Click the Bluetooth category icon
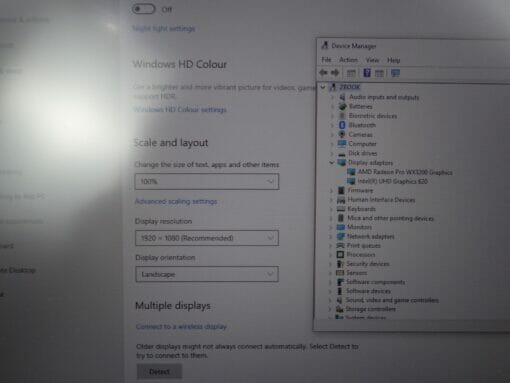The width and height of the screenshot is (510, 383). 342,125
